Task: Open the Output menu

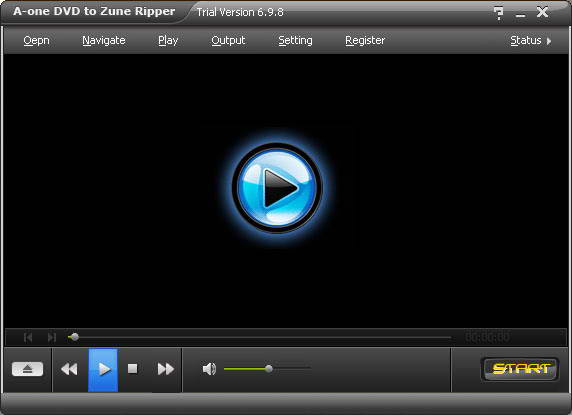Action: (228, 40)
